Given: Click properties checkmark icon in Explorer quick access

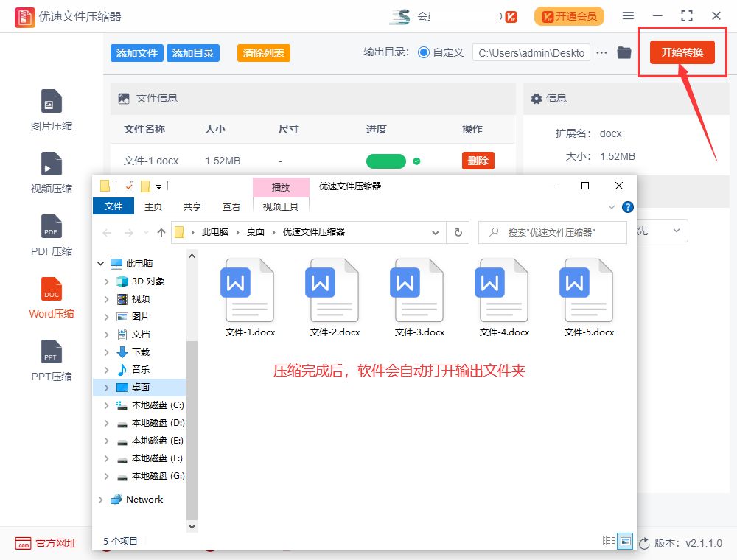Looking at the screenshot, I should click(129, 186).
